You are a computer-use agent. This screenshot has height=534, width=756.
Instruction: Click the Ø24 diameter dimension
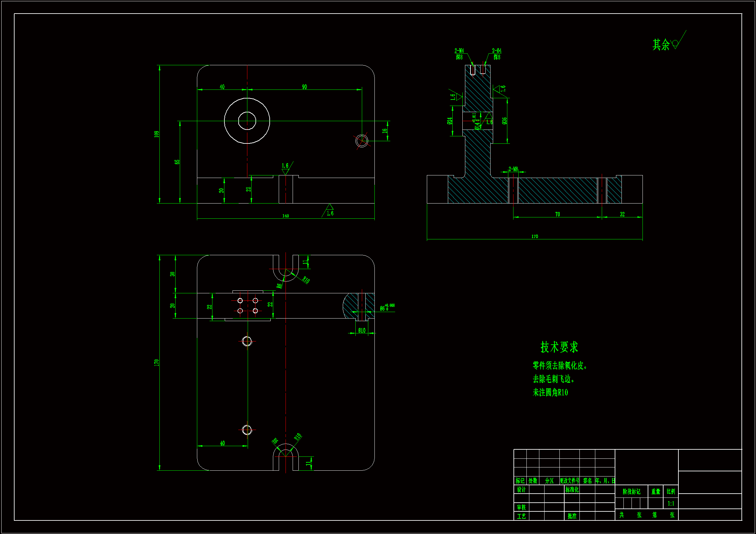coord(450,121)
